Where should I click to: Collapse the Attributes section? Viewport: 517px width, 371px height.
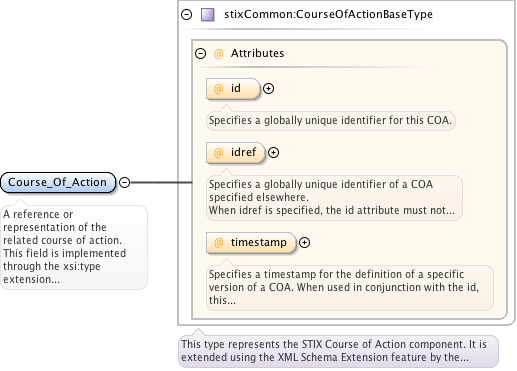pos(201,53)
